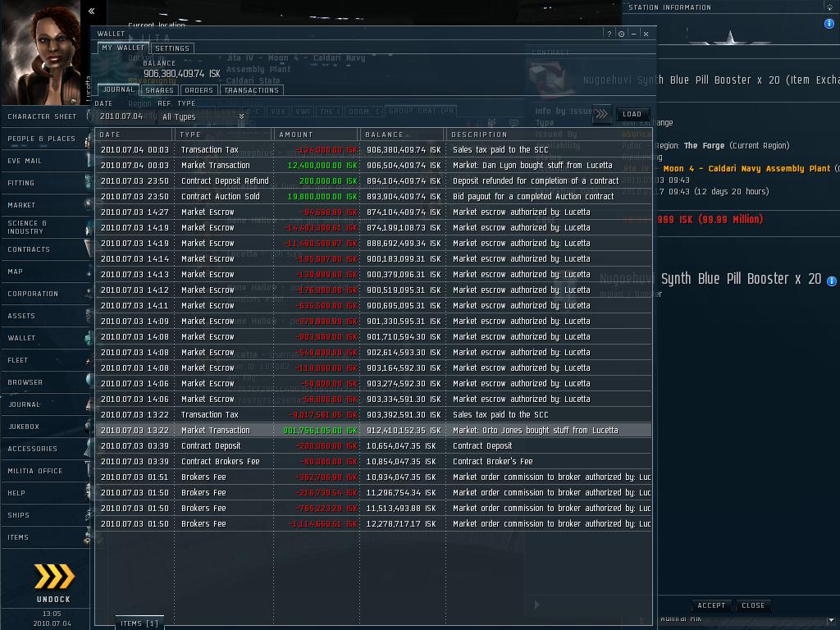
Task: Click the Load button
Action: (x=632, y=114)
